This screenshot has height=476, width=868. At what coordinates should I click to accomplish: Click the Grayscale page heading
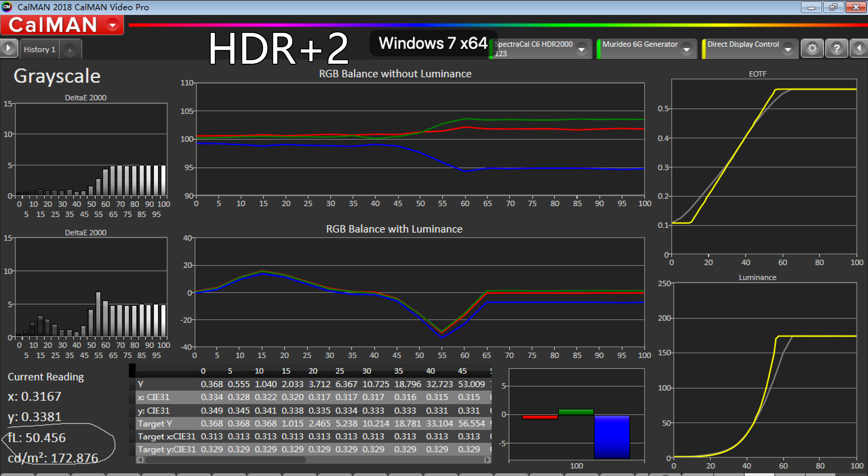pyautogui.click(x=57, y=76)
